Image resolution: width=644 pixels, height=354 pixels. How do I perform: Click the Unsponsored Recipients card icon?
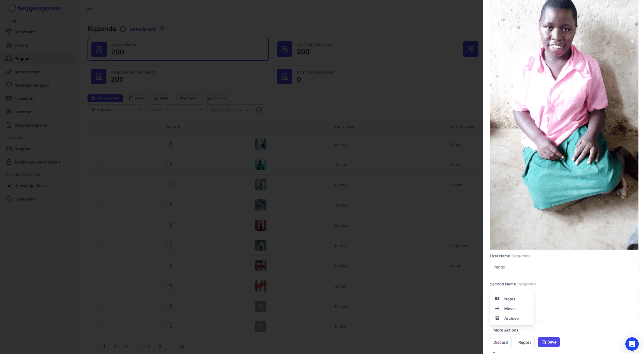(x=99, y=76)
